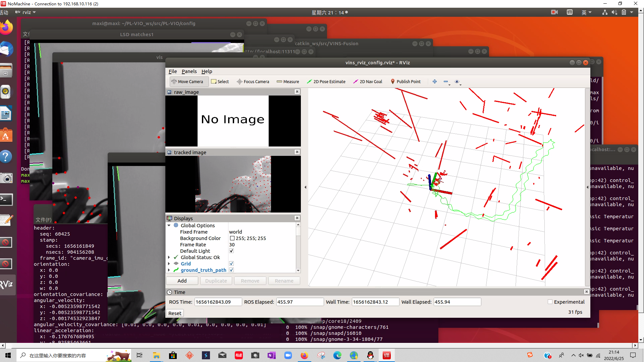This screenshot has height=362, width=644.
Task: Close the Time panel
Action: pos(586,292)
